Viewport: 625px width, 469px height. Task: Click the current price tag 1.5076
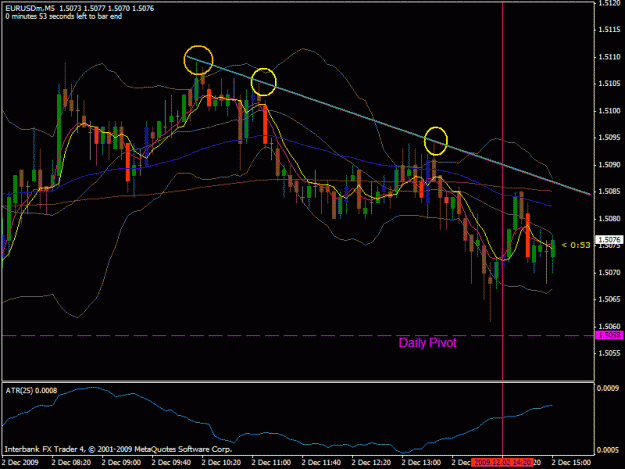click(x=609, y=239)
